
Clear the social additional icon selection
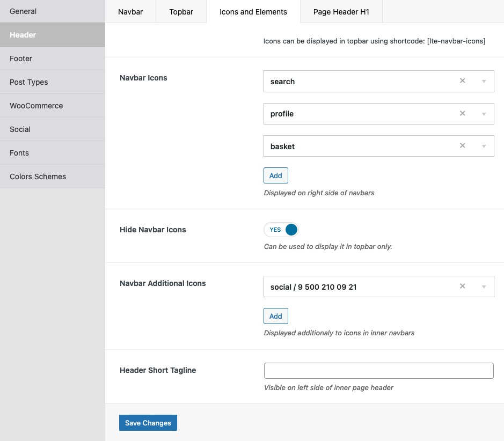462,286
